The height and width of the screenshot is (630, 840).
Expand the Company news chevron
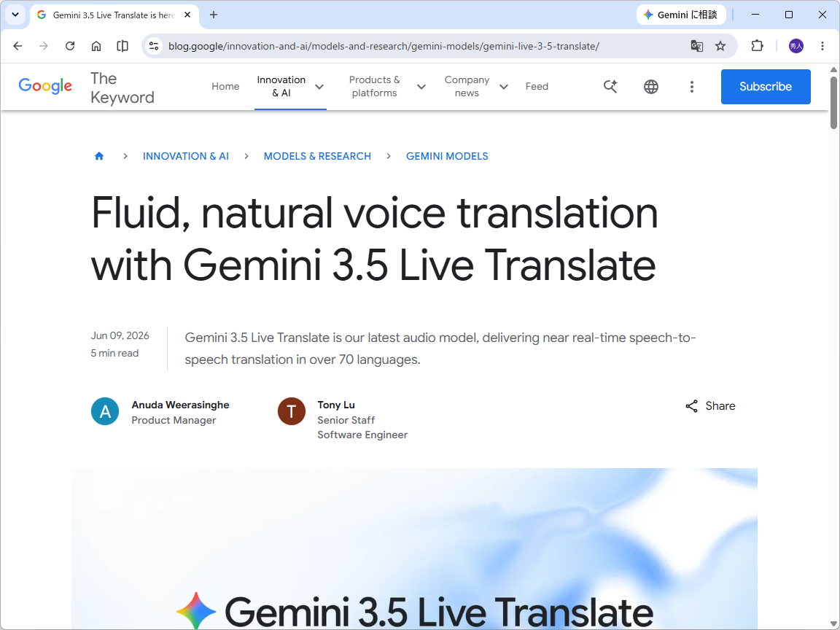tap(504, 87)
